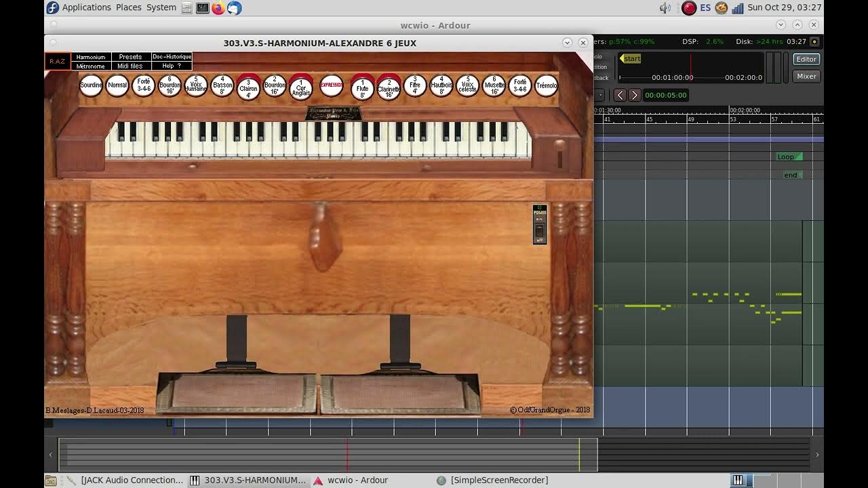Toggle the red Expression stop
Screen dimensions: 868x488
(332, 85)
